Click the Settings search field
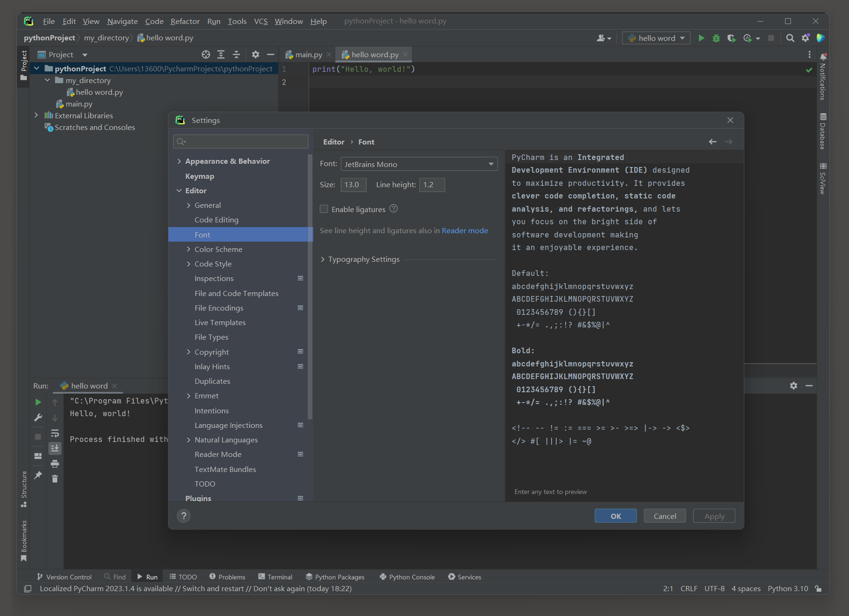The width and height of the screenshot is (849, 616). click(x=241, y=142)
